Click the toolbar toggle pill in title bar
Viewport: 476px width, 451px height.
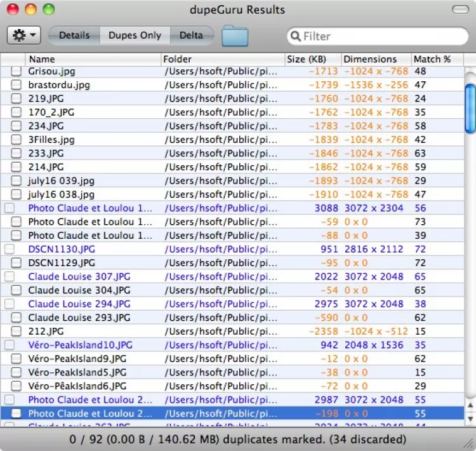(460, 10)
